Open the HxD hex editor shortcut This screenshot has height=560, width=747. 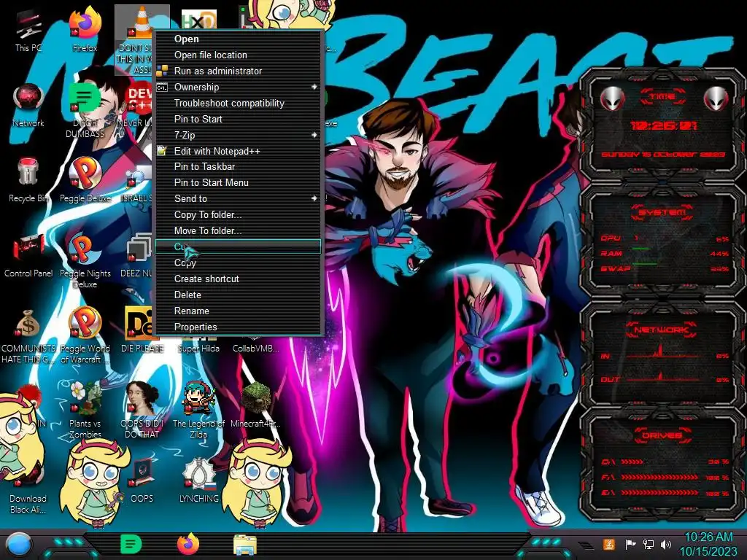[198, 20]
